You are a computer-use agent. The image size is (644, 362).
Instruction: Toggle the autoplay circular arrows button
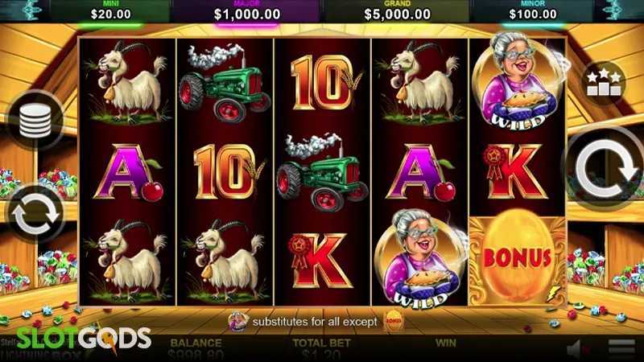coord(35,214)
